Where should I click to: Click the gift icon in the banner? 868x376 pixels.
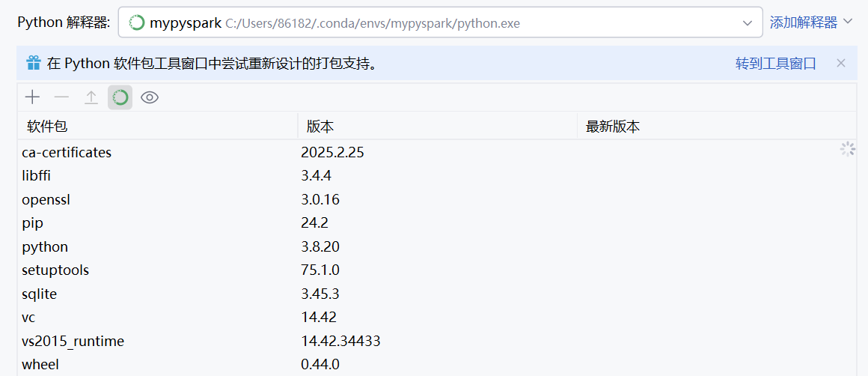[34, 63]
